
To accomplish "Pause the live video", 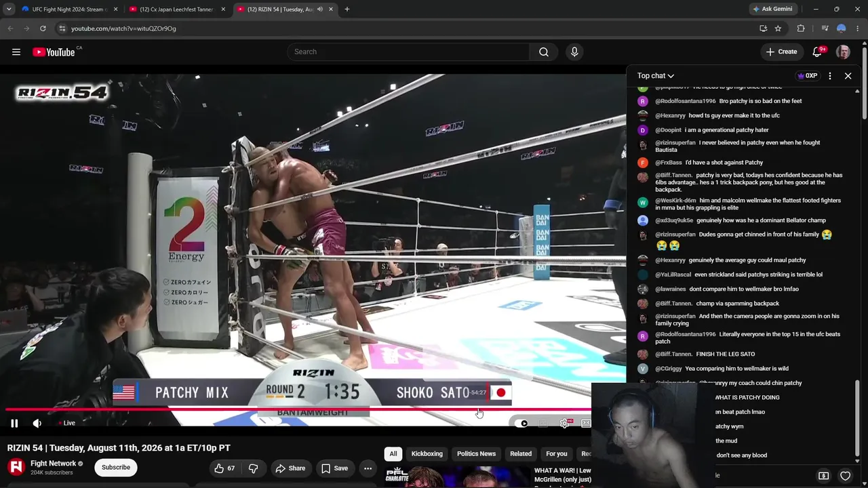I will (x=14, y=424).
